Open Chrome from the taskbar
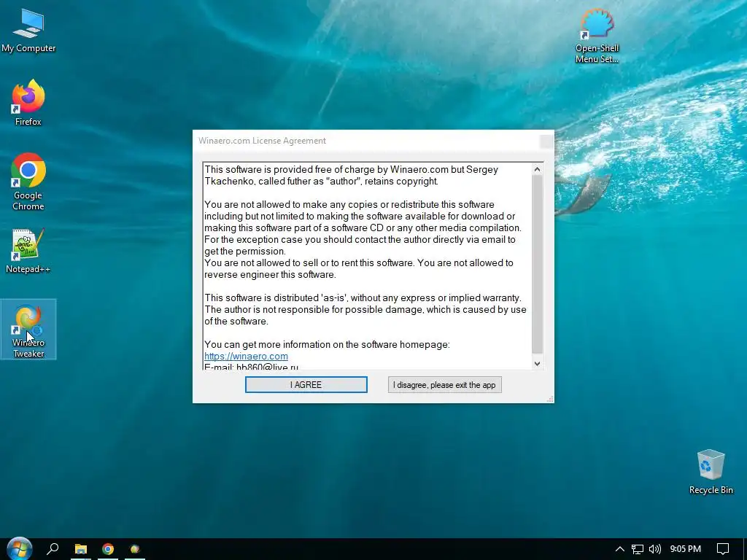This screenshot has height=560, width=747. click(x=108, y=549)
